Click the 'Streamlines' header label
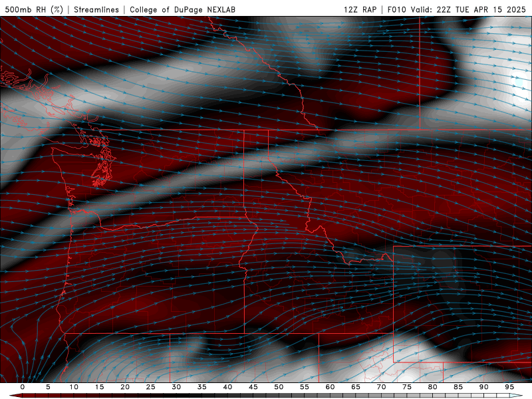 [96, 10]
